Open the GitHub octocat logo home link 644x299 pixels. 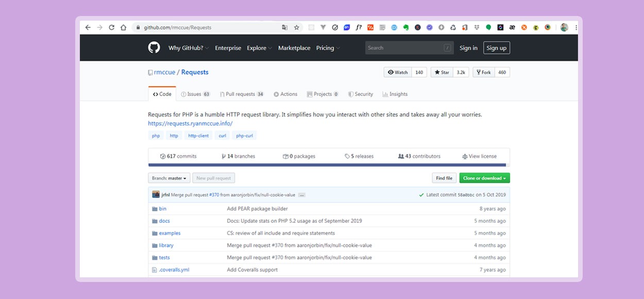point(154,47)
